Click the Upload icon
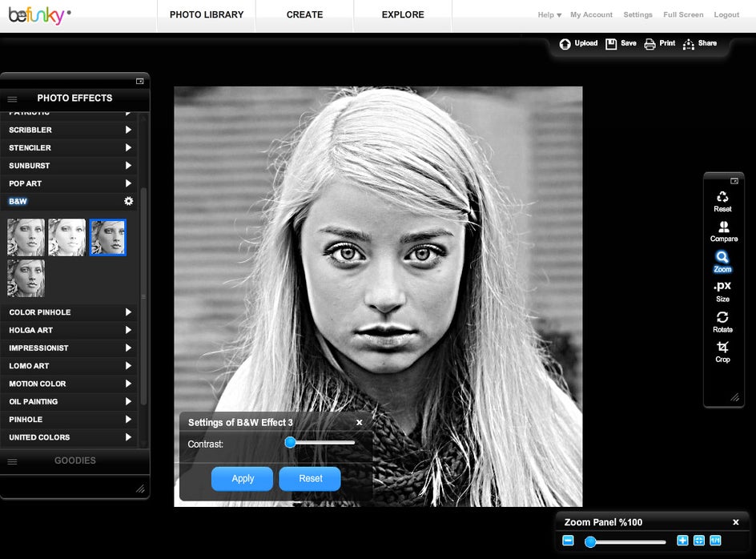Viewport: 756px width, 559px height. click(x=565, y=44)
